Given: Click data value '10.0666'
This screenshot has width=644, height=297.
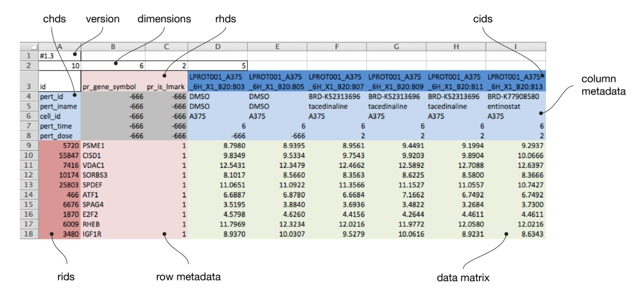Looking at the screenshot, I should point(516,155).
